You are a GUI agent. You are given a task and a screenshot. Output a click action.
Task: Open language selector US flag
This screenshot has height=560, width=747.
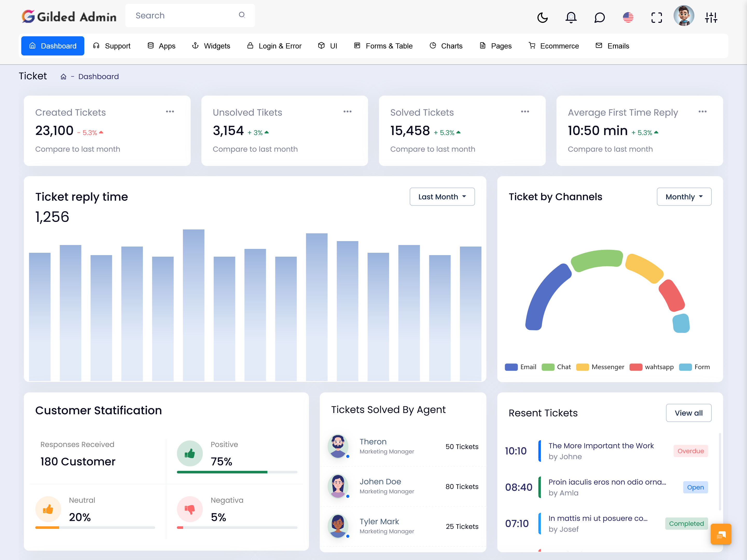coord(628,17)
